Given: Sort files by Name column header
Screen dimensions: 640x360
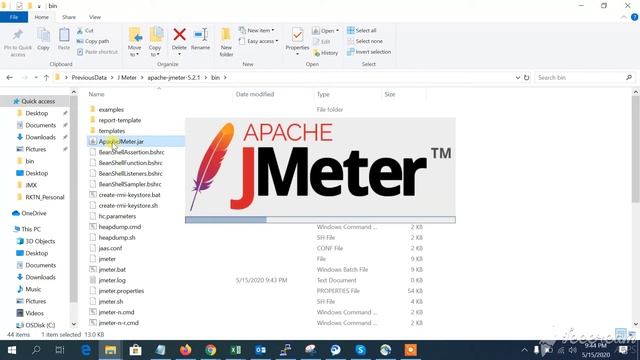Looking at the screenshot, I should coord(96,94).
